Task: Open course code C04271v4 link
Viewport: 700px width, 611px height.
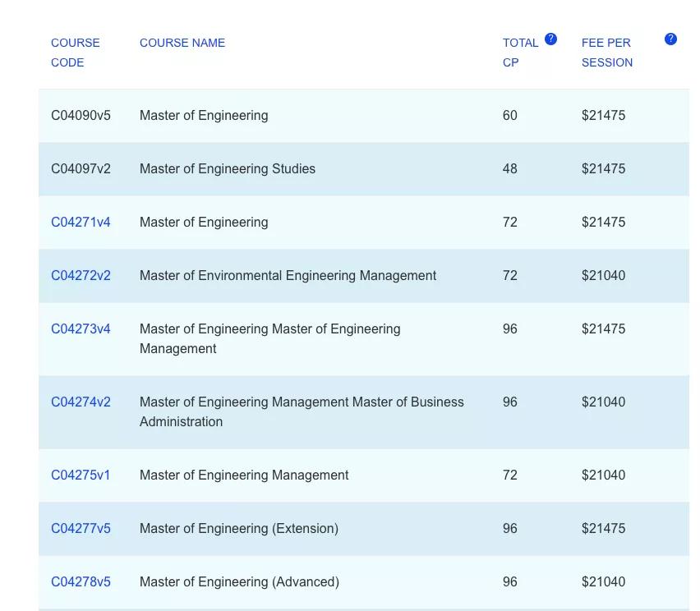Action: 81,223
